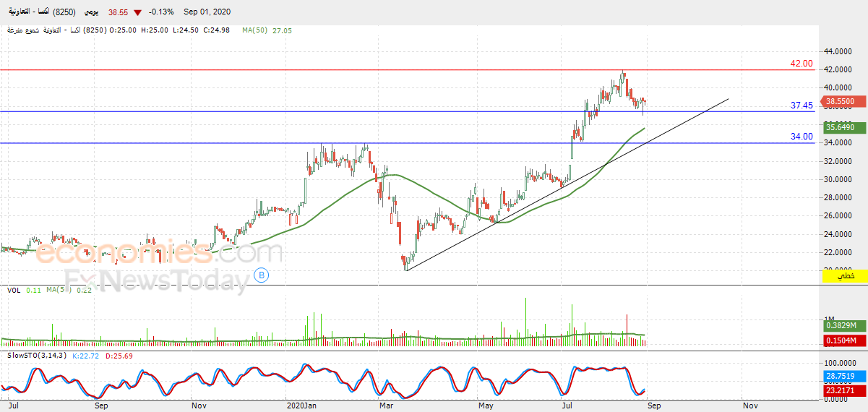Click the 37.45 support level label
The width and height of the screenshot is (868, 412).
[802, 106]
